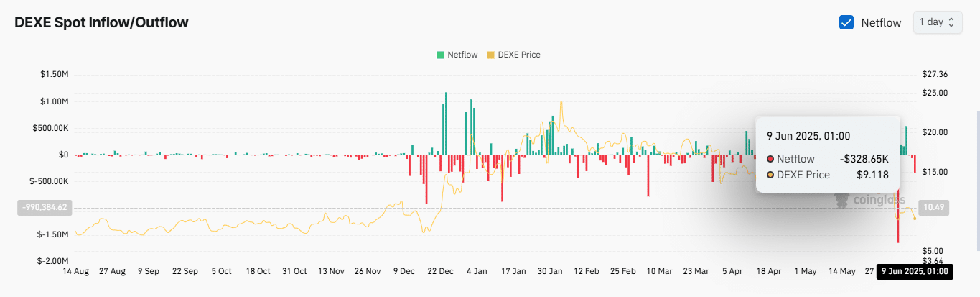Click the 1 May date label

[x=806, y=272]
